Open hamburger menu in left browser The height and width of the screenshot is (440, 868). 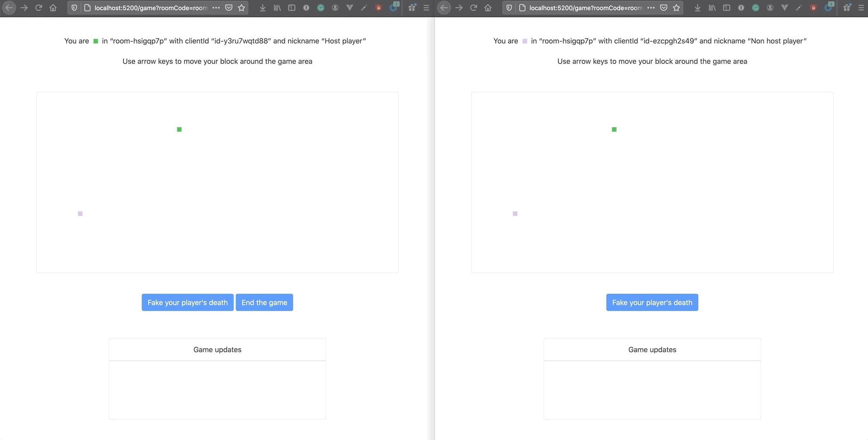[426, 8]
